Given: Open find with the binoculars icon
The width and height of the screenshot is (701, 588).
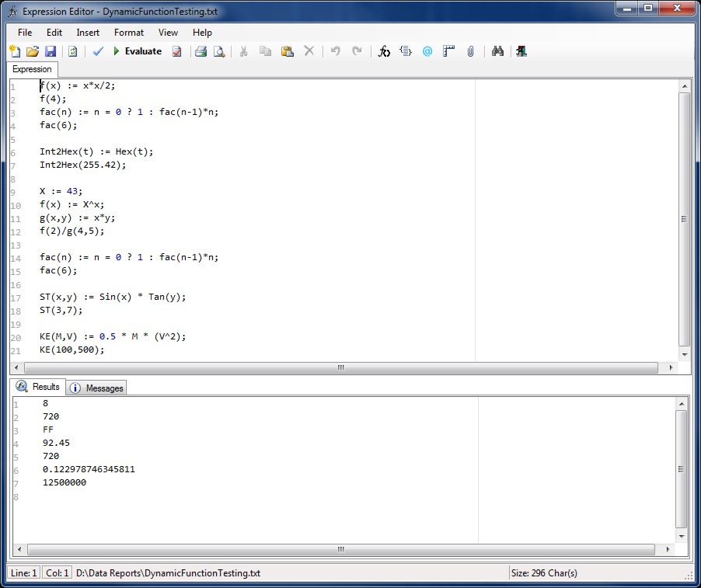Looking at the screenshot, I should 498,51.
